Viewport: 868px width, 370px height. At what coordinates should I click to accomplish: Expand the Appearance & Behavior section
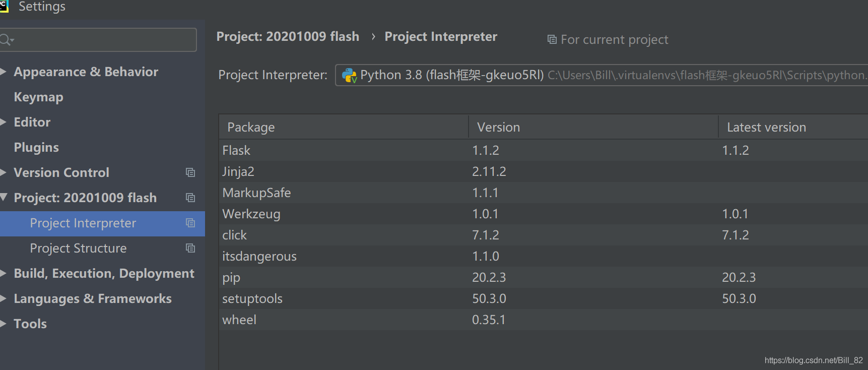coord(3,72)
